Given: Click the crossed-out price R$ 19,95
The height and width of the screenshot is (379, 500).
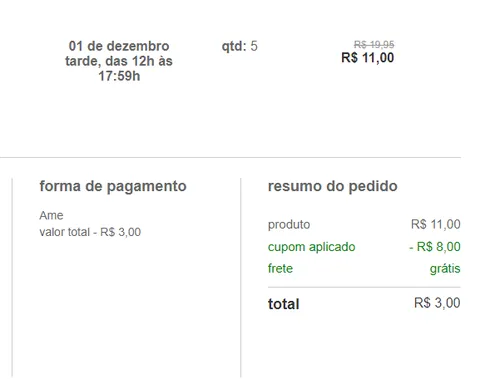Looking at the screenshot, I should click(374, 44).
